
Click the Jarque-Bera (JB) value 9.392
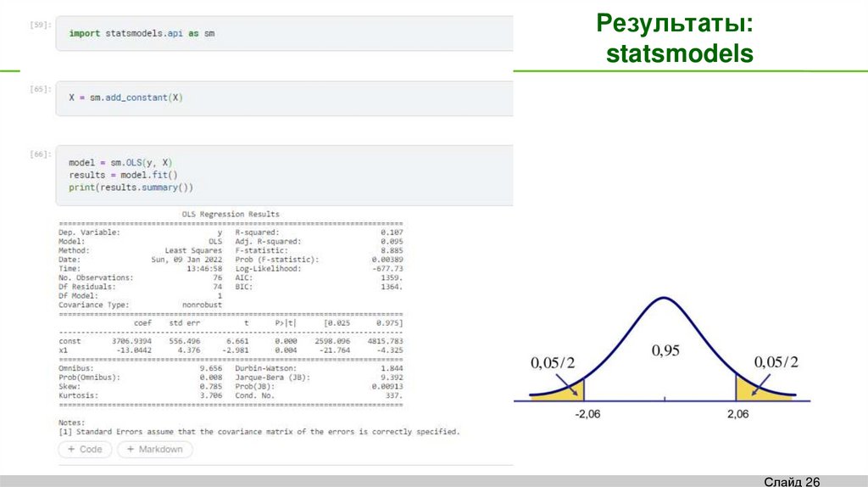pyautogui.click(x=392, y=378)
